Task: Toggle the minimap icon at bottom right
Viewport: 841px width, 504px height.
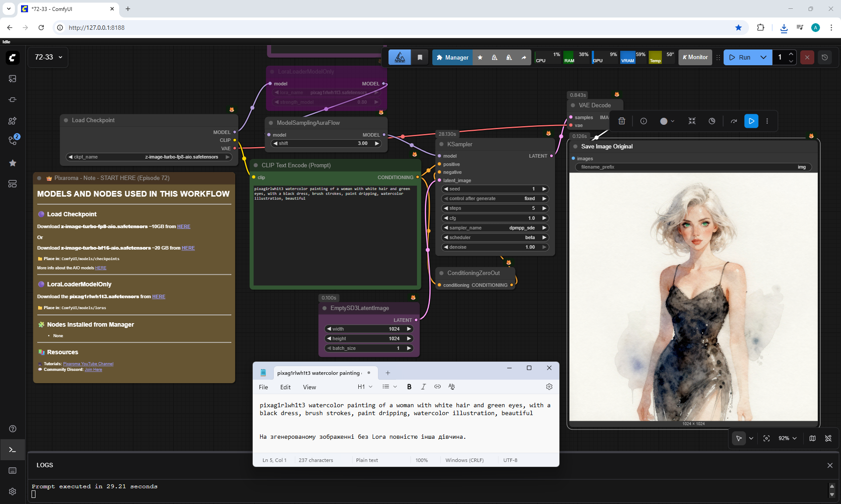Action: point(813,438)
